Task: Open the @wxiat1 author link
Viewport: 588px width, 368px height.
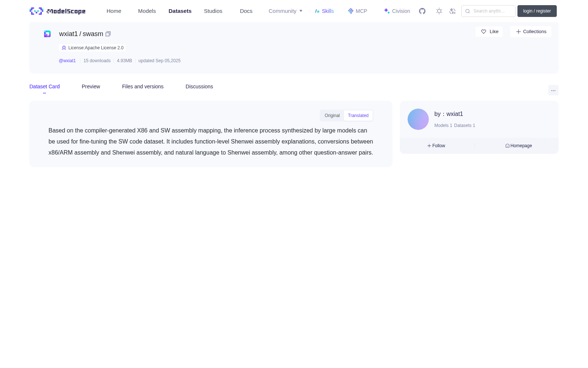Action: 67,61
